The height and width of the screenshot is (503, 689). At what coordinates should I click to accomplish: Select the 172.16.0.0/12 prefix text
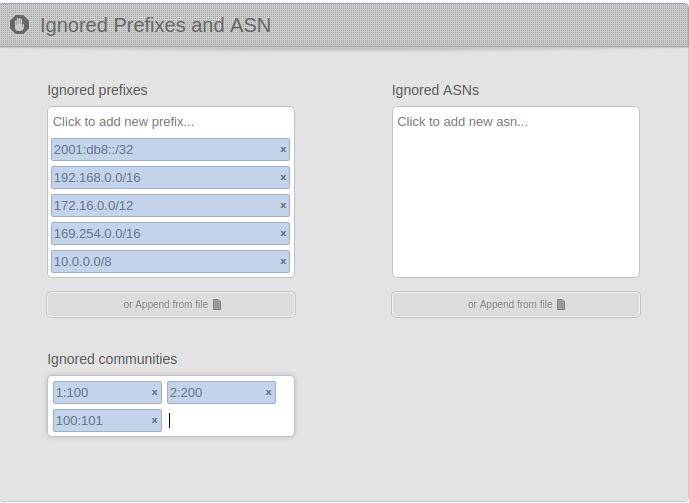(x=93, y=206)
